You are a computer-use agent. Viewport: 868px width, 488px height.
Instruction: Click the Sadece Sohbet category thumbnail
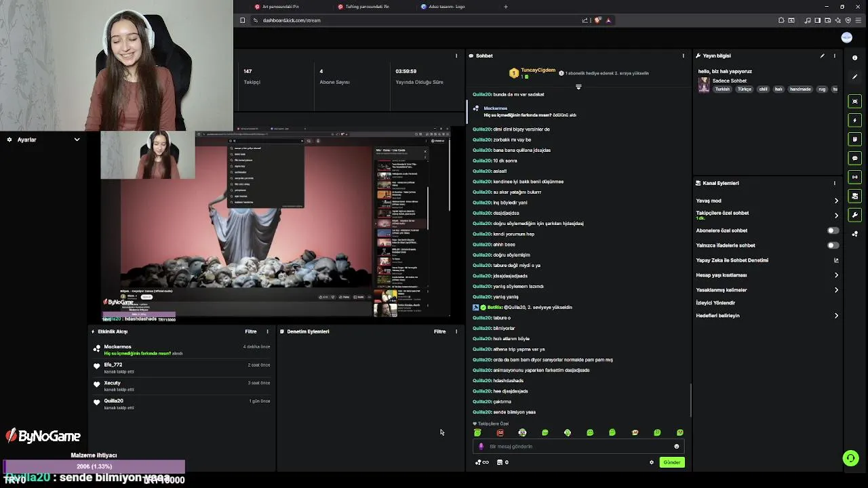click(x=704, y=85)
